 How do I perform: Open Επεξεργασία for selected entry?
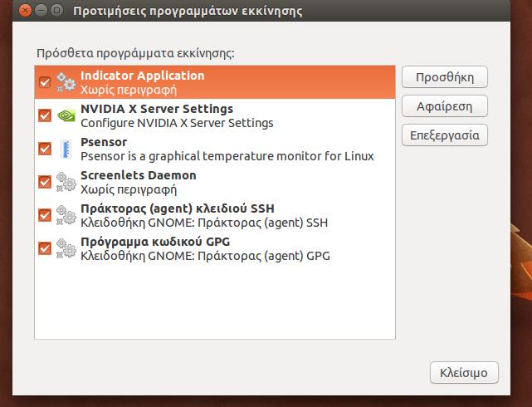point(445,135)
